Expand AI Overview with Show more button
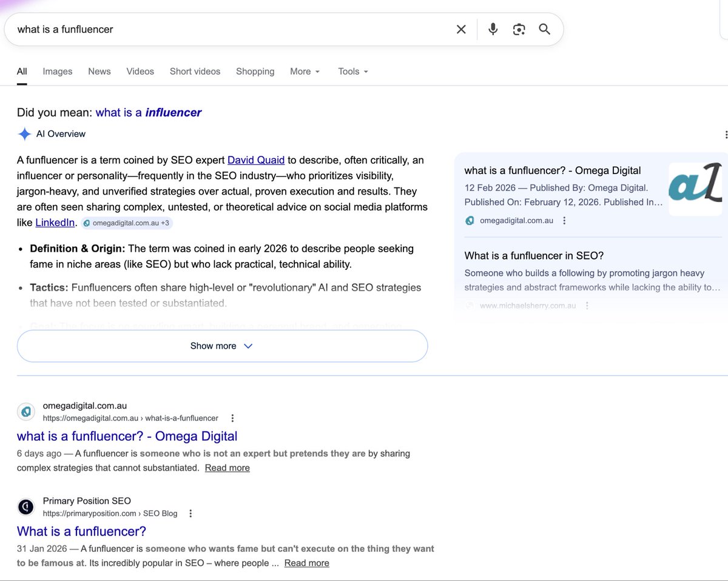This screenshot has width=728, height=581. [222, 346]
